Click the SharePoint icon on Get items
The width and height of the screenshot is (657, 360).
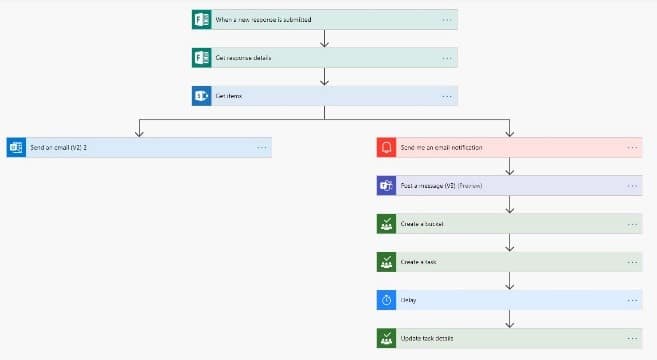click(202, 96)
